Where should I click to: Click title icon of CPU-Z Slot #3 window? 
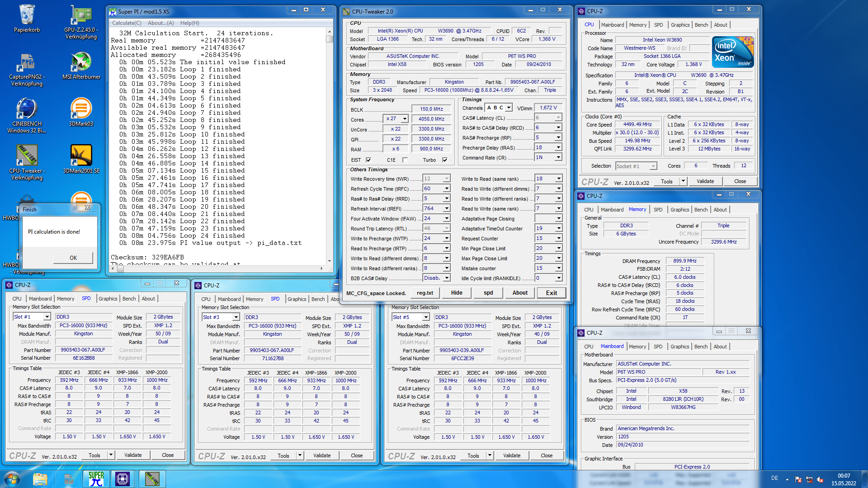pyautogui.click(x=198, y=286)
